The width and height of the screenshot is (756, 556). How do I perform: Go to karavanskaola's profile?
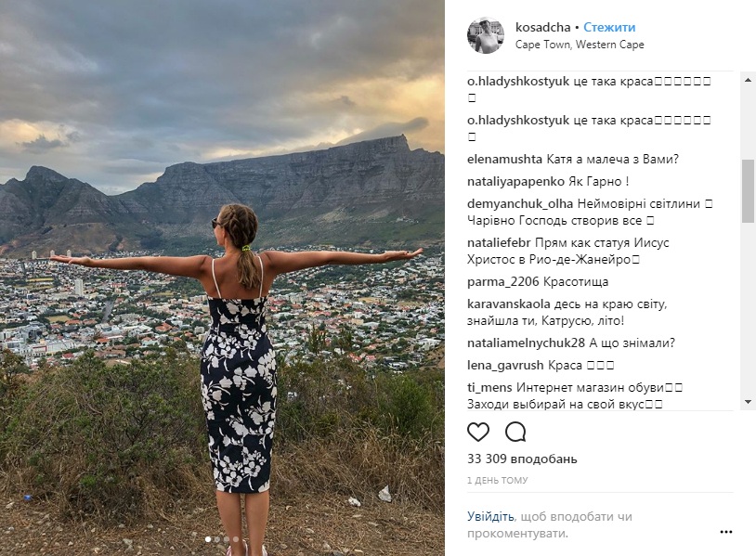pyautogui.click(x=509, y=303)
